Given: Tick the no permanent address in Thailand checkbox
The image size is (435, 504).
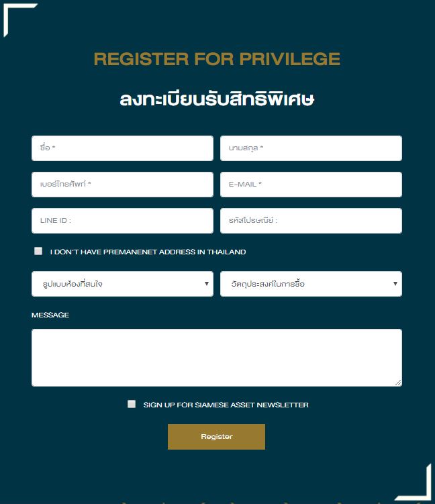Looking at the screenshot, I should [x=38, y=251].
